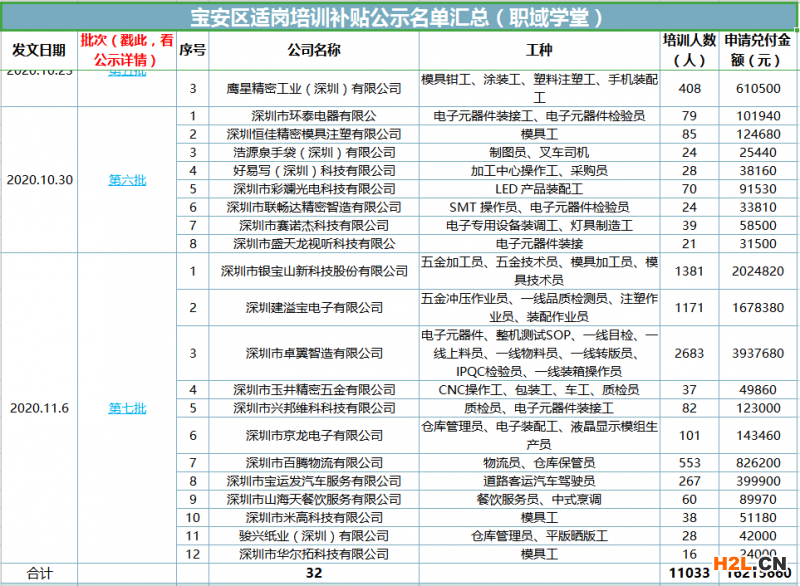Screen dimensions: 800x586
Task: Select trainee count 553
Action: click(x=689, y=463)
